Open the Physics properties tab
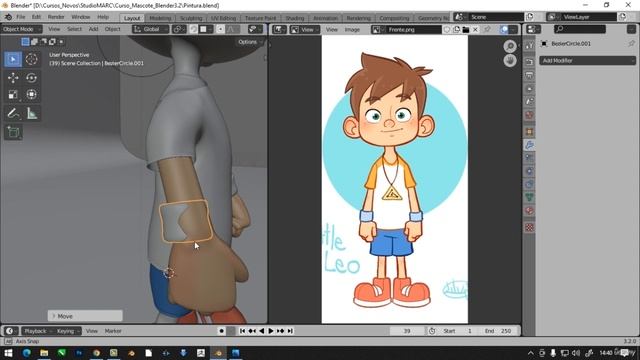640x360 pixels. click(x=529, y=171)
